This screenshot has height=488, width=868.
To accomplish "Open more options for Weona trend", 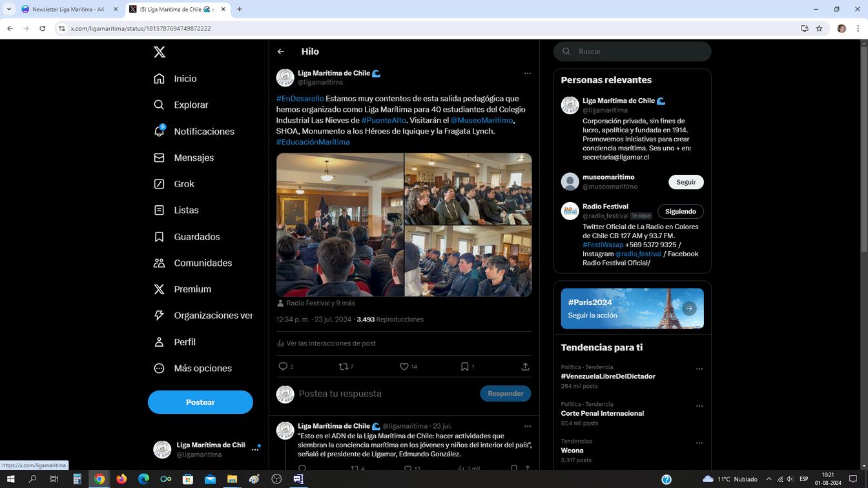I will click(699, 443).
